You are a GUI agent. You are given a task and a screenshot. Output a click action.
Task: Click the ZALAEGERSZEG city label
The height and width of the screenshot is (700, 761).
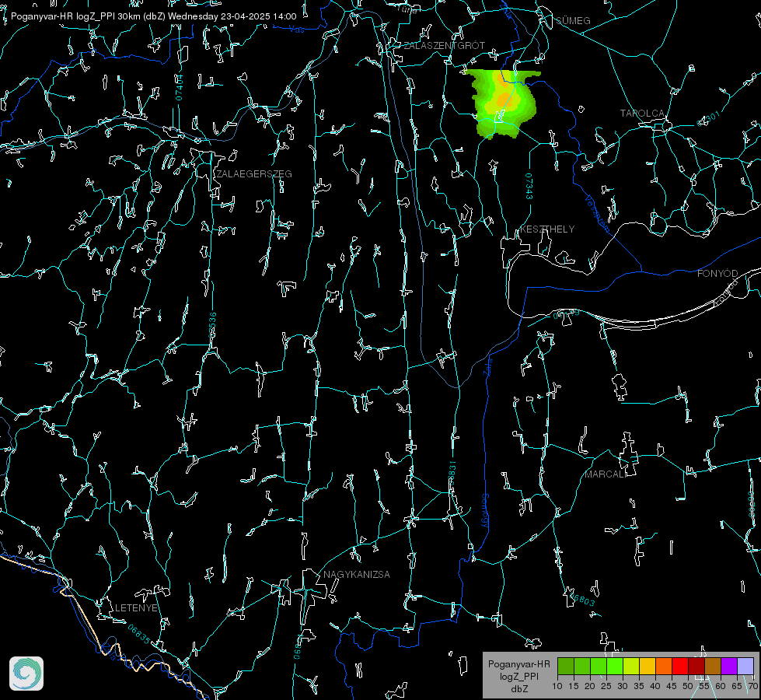[254, 174]
